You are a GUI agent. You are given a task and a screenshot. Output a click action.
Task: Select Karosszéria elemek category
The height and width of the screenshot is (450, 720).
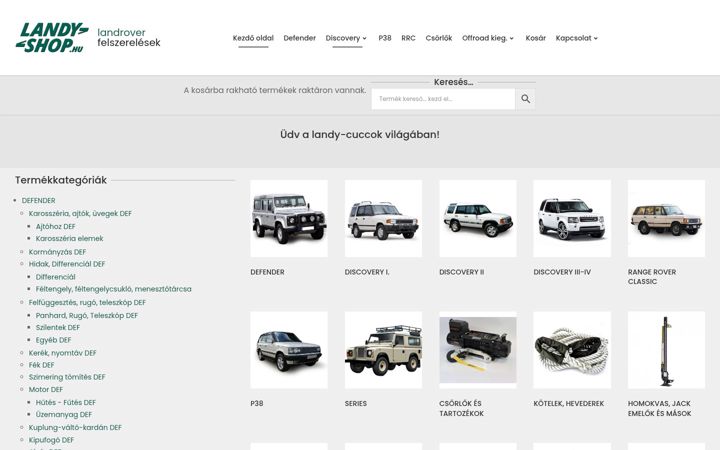pyautogui.click(x=69, y=238)
